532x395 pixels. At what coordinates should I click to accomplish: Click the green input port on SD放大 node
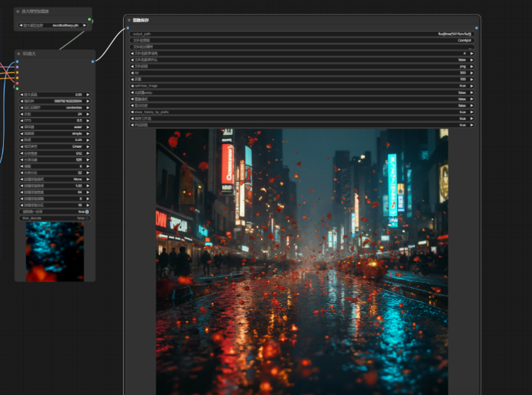point(17,88)
